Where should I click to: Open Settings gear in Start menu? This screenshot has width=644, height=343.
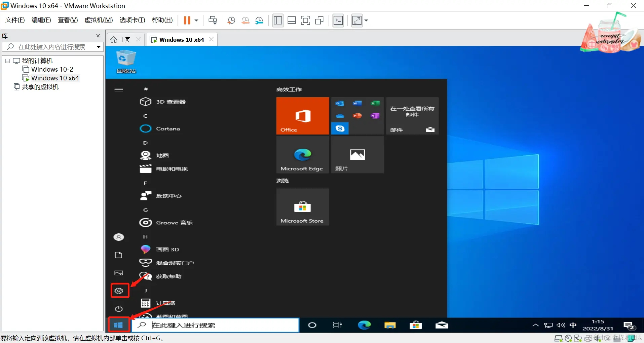(x=119, y=291)
